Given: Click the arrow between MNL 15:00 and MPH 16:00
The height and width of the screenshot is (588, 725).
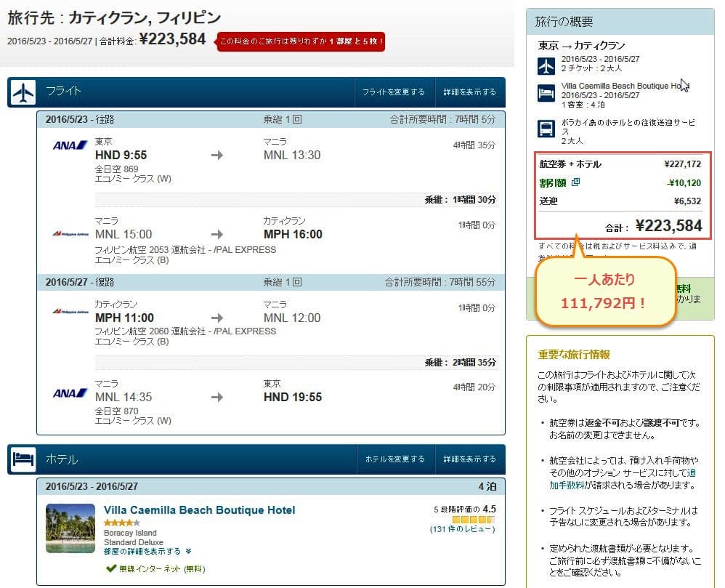Looking at the screenshot, I should (217, 234).
